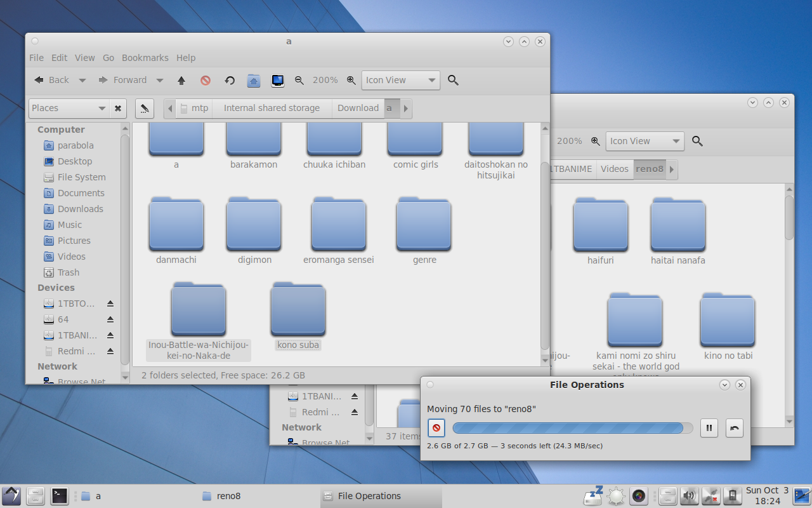This screenshot has height=508, width=812.
Task: Select the eromanga sensei folder
Action: 339,231
